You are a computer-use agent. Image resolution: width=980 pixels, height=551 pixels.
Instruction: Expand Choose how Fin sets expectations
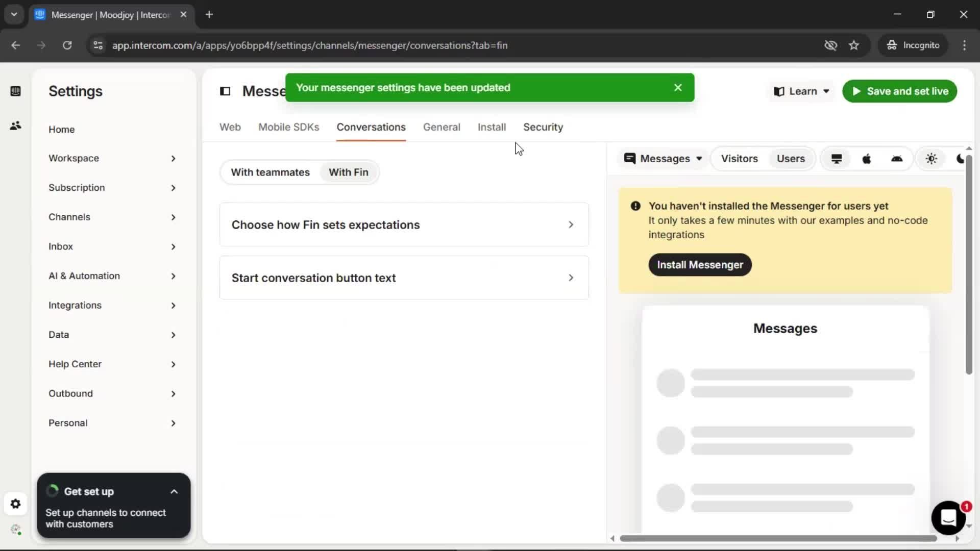click(x=404, y=225)
